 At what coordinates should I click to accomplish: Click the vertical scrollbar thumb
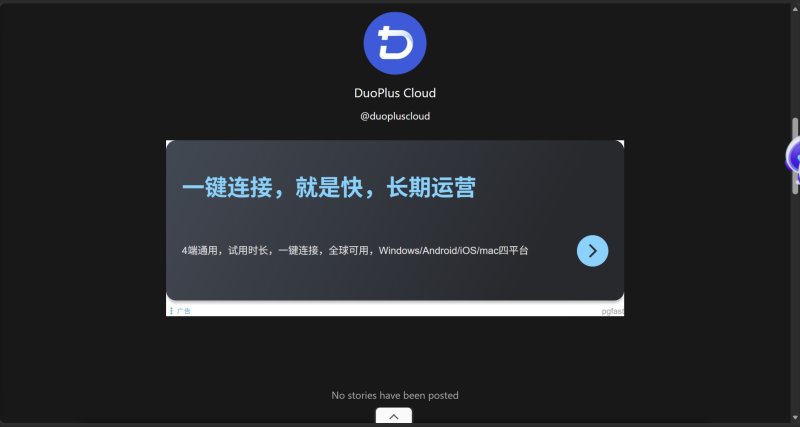795,156
